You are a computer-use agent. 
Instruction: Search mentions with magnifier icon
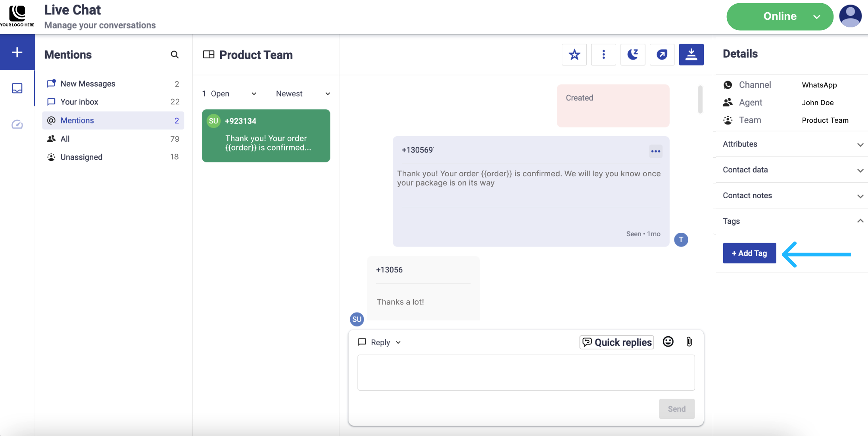click(175, 54)
